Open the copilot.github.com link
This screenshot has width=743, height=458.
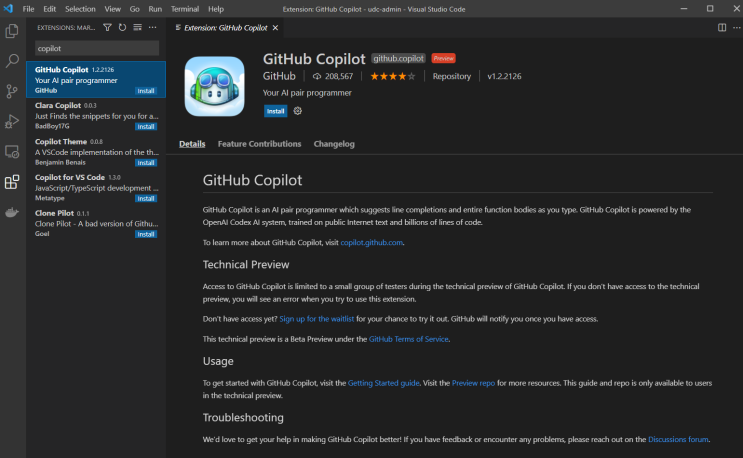point(372,242)
